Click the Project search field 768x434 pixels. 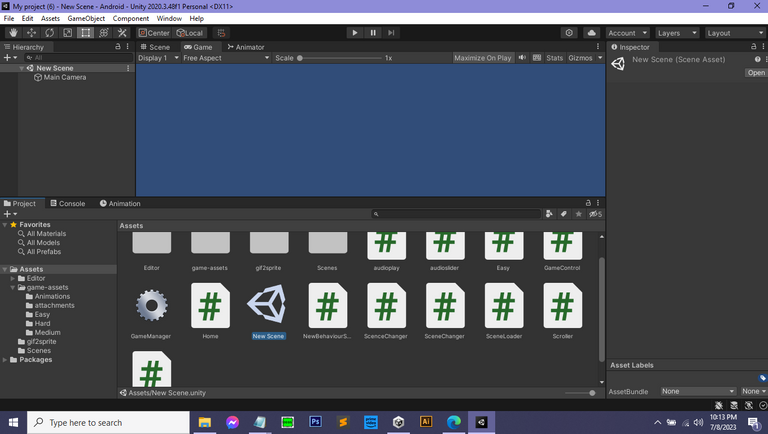pyautogui.click(x=456, y=214)
